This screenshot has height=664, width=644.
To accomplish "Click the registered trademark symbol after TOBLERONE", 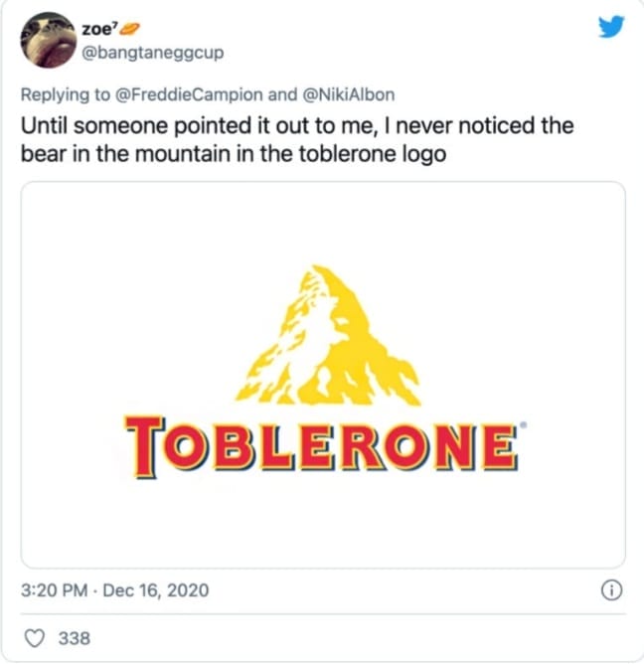I will pos(523,424).
